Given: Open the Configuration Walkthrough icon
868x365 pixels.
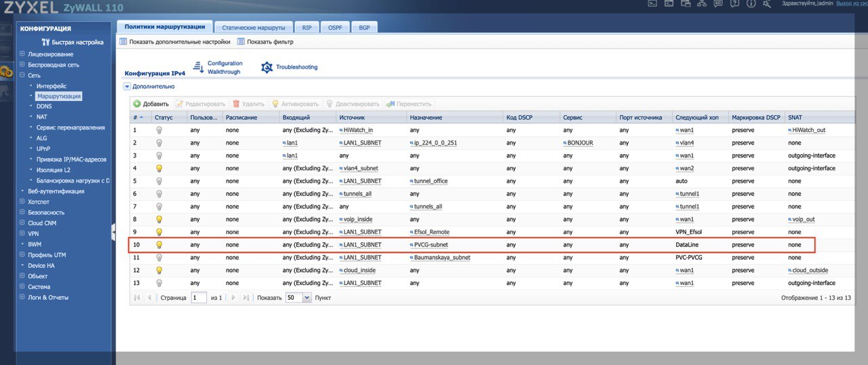Looking at the screenshot, I should (199, 67).
